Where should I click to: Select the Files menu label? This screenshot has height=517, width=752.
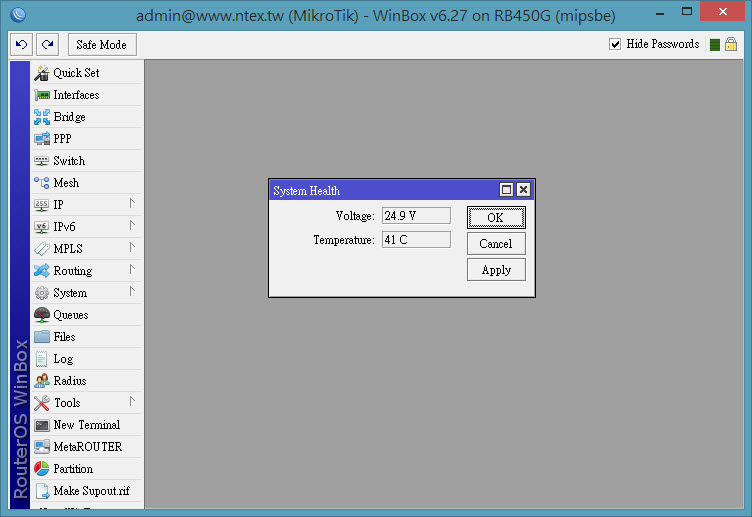coord(64,337)
